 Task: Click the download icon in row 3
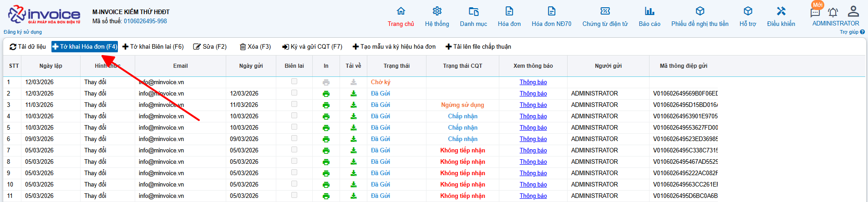(x=353, y=105)
